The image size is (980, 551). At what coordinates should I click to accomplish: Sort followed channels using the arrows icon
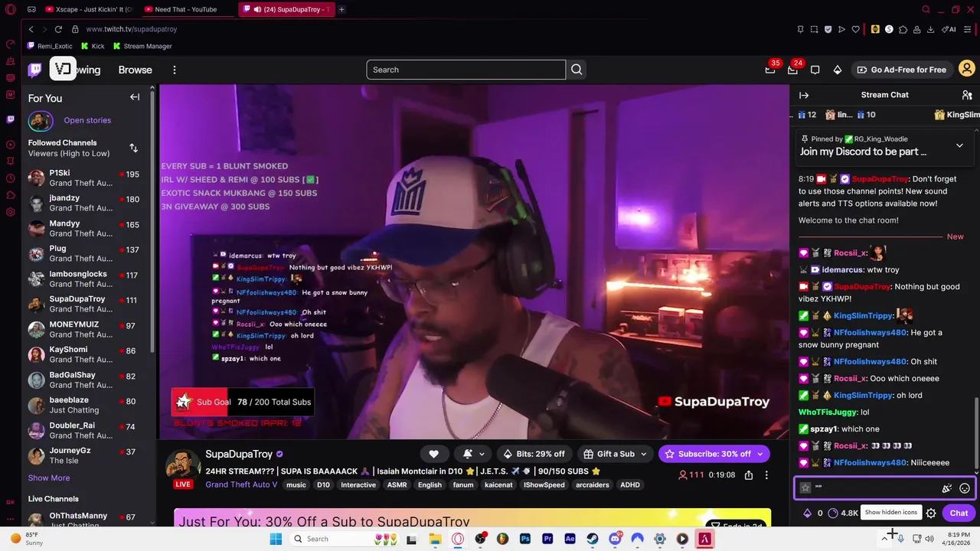133,148
